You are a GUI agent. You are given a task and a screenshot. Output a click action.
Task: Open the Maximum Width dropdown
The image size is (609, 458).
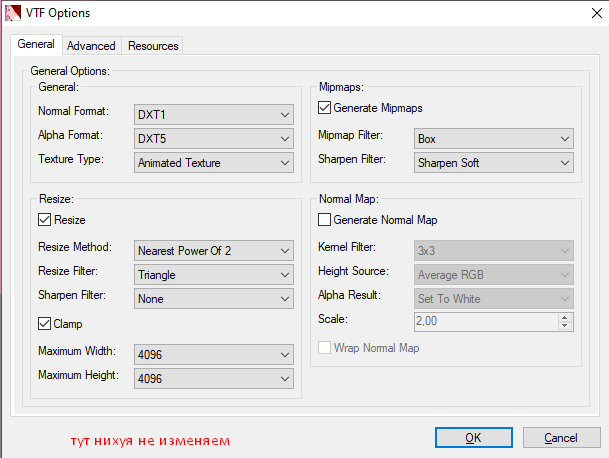(x=213, y=354)
